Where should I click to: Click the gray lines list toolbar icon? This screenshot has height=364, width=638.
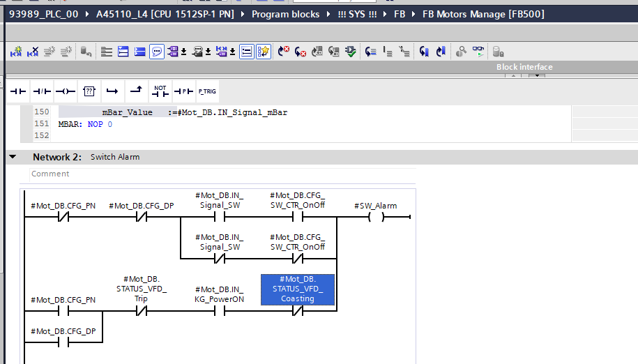click(x=107, y=52)
